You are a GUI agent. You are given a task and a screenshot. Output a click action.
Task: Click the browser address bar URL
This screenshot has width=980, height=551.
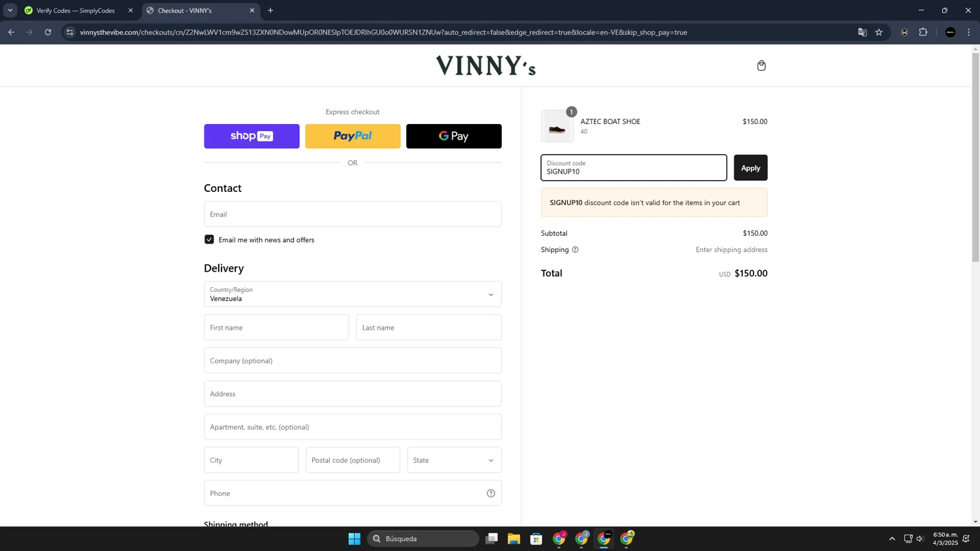[x=384, y=32]
